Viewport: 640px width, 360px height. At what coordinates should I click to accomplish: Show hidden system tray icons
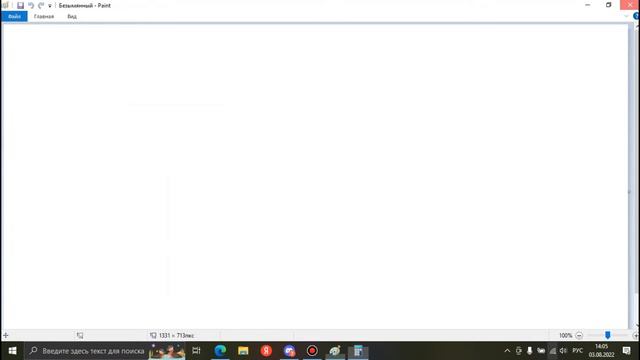pyautogui.click(x=507, y=351)
